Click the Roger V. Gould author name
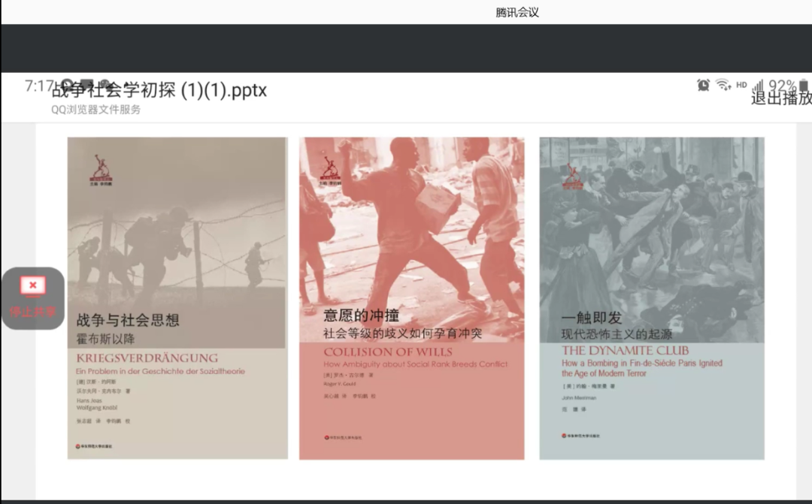Viewport: 812px width, 504px height. (x=339, y=384)
